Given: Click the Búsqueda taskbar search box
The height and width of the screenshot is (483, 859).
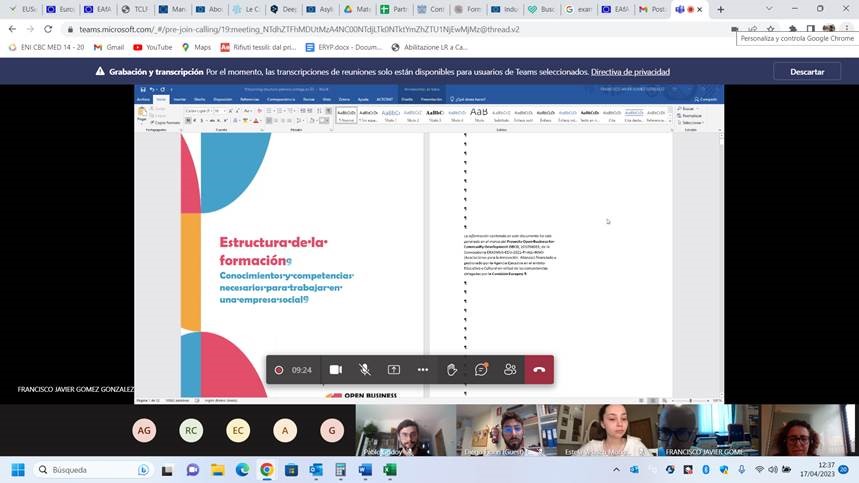Looking at the screenshot, I should tap(92, 470).
